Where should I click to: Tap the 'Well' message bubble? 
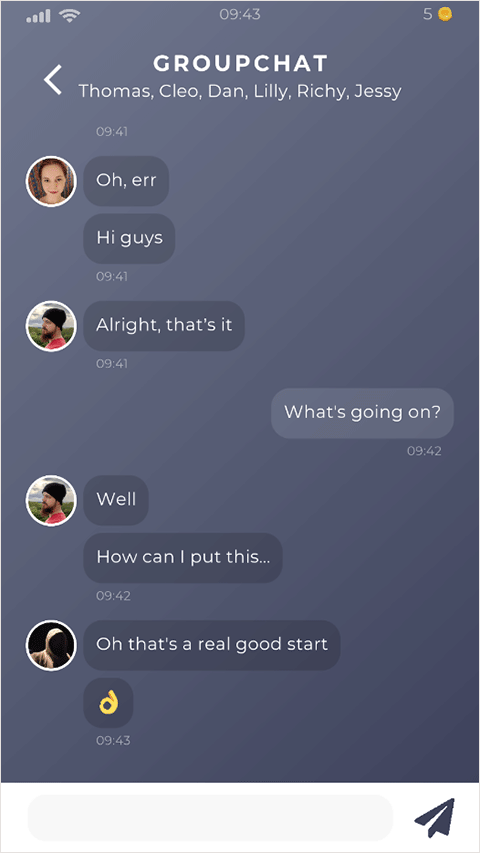[116, 500]
